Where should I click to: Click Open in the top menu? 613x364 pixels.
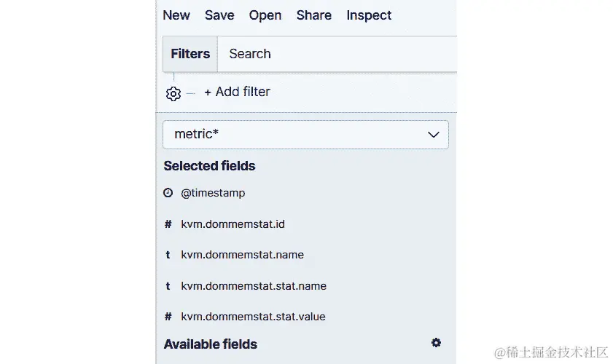tap(265, 15)
